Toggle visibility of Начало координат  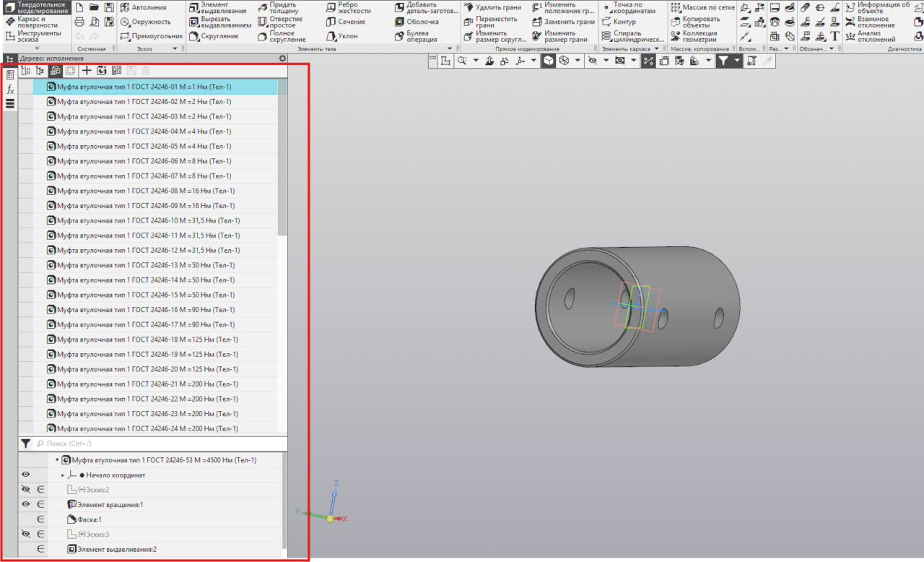(25, 475)
